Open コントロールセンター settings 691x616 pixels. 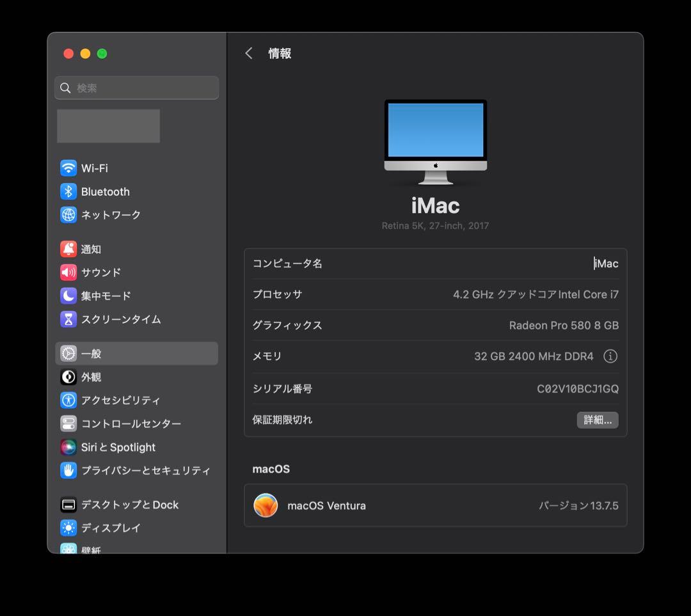point(68,423)
